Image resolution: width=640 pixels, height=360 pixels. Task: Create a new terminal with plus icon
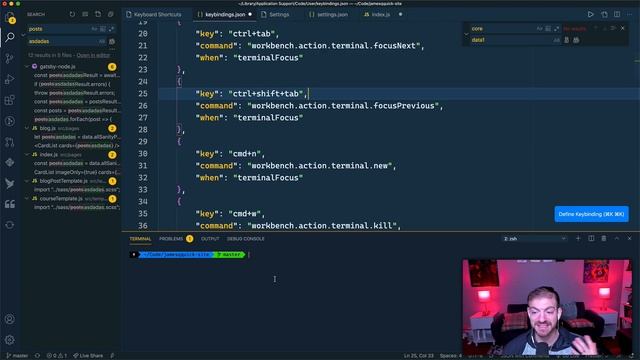coord(578,238)
